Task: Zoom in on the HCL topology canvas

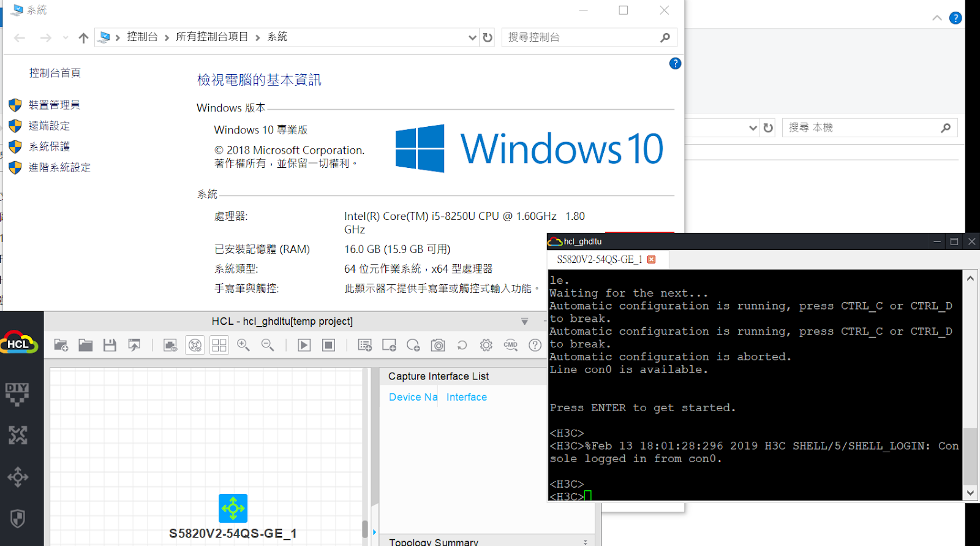Action: click(243, 345)
